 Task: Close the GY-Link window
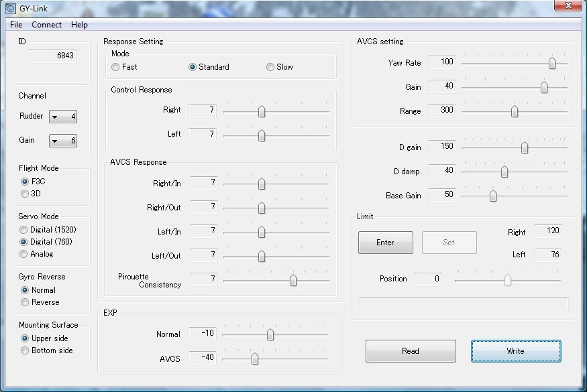pyautogui.click(x=568, y=6)
